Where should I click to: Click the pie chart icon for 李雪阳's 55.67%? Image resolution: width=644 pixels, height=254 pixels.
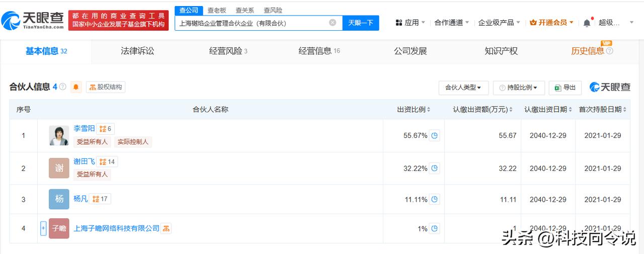pos(434,135)
